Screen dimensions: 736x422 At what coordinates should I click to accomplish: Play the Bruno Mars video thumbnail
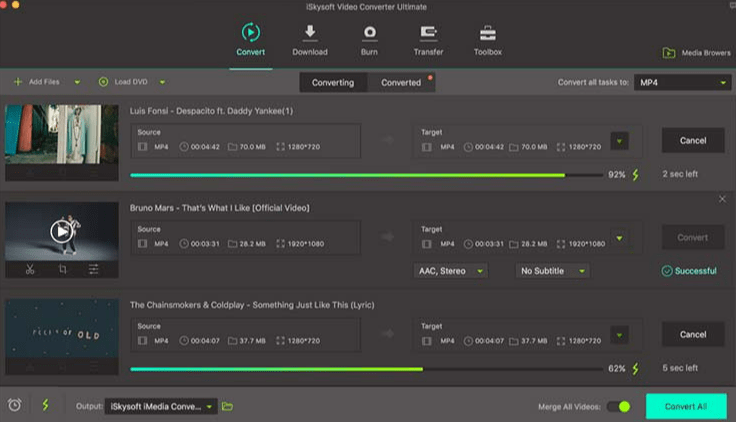click(62, 232)
